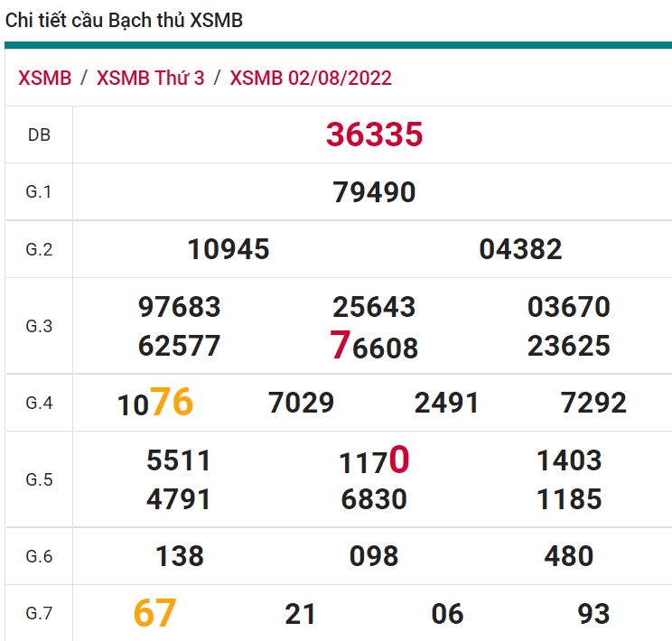Click G.3 number 76608 with red 7
672x641 pixels.
[x=374, y=347]
